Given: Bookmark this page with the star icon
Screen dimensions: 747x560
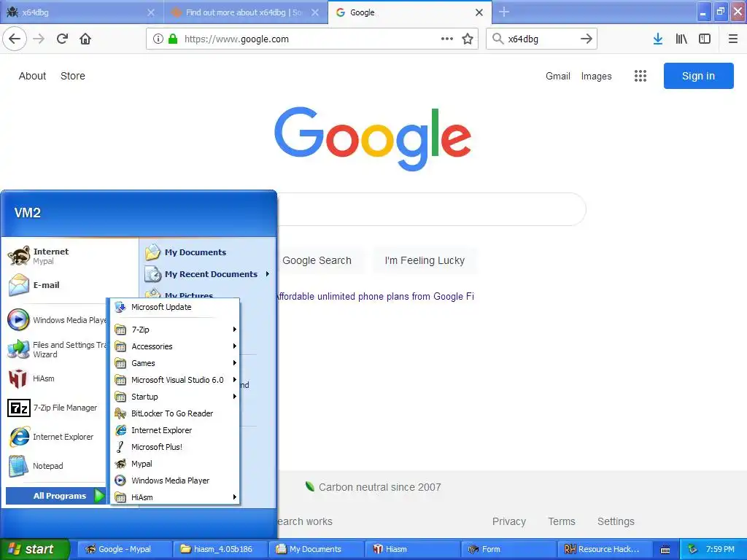Looking at the screenshot, I should click(468, 39).
